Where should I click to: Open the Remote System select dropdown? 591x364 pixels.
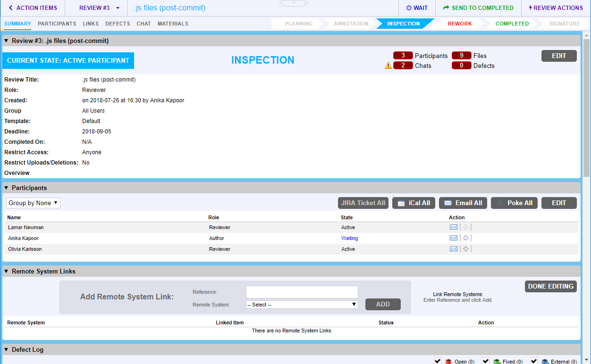[x=302, y=304]
